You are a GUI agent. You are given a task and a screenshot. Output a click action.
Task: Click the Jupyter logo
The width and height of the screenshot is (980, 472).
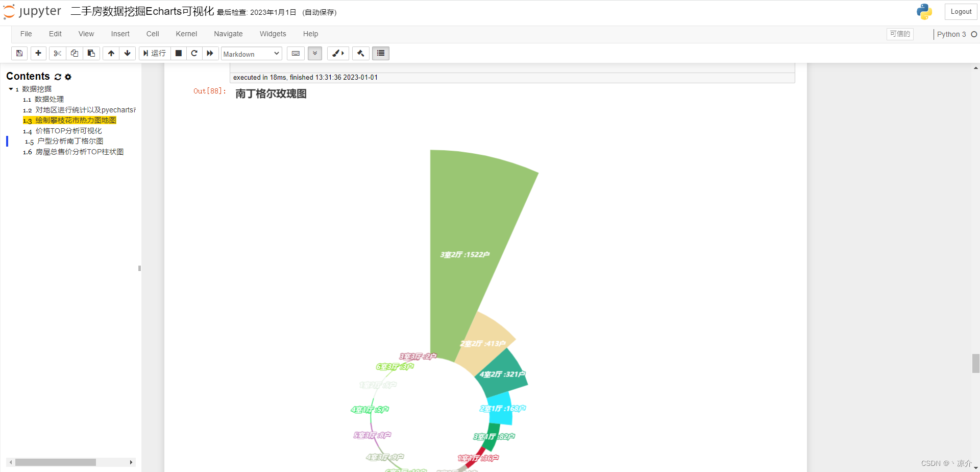click(32, 11)
